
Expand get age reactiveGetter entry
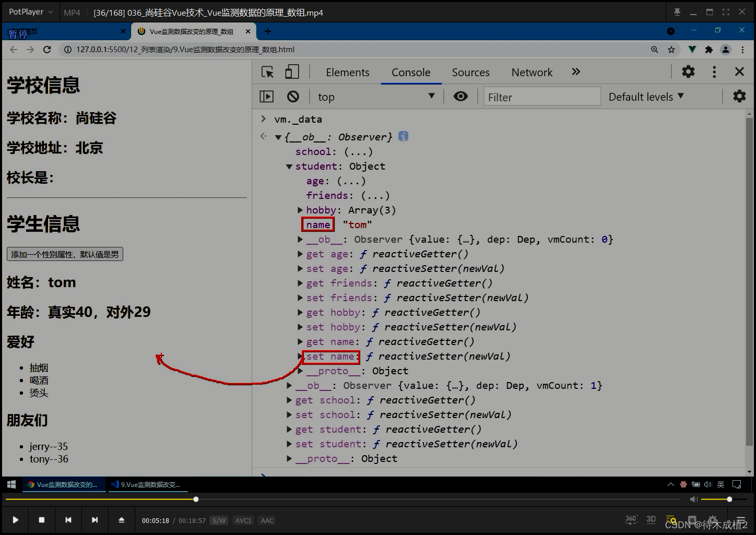pos(300,254)
